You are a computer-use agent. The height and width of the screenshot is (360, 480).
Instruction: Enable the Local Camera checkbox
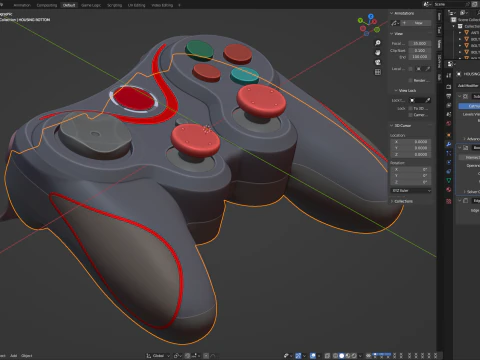(411, 69)
